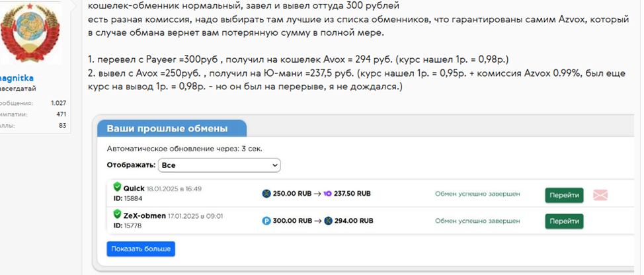Click ID: 15884 text
The height and width of the screenshot is (275, 644).
[x=128, y=199]
